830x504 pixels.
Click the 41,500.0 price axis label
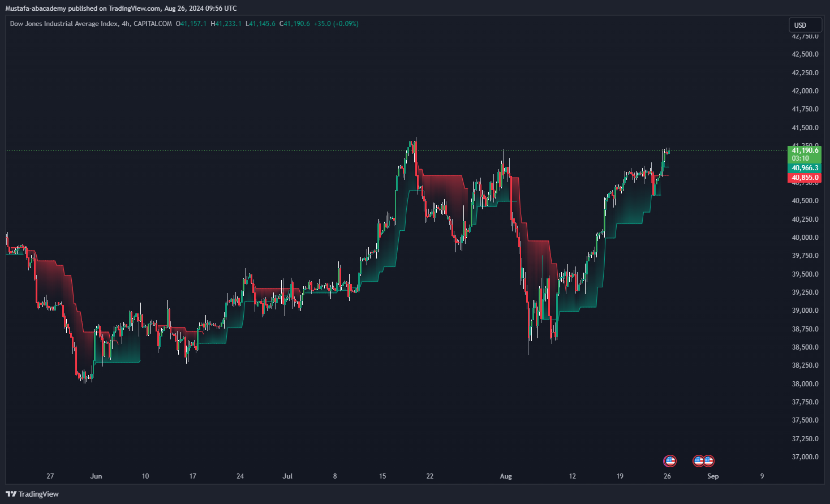pyautogui.click(x=805, y=128)
